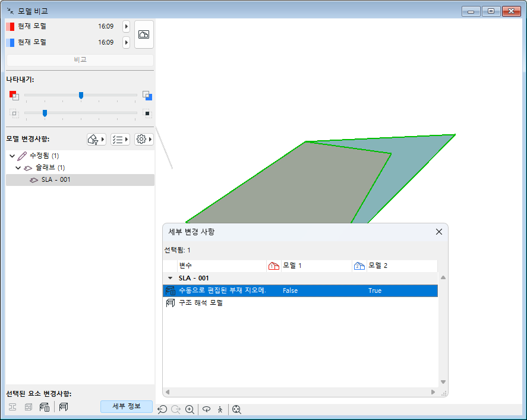Collapse the 수정됨 (1) tree group
This screenshot has width=527, height=420.
click(12, 156)
